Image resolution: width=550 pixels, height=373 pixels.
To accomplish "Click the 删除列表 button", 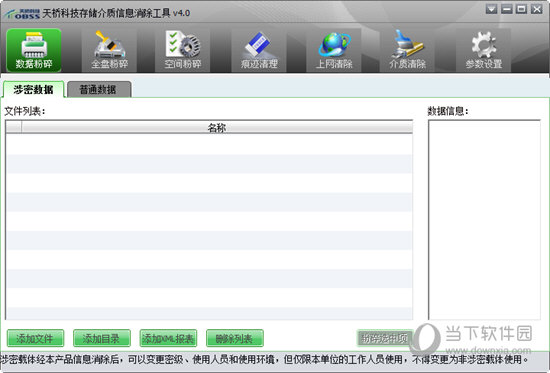I will point(235,338).
